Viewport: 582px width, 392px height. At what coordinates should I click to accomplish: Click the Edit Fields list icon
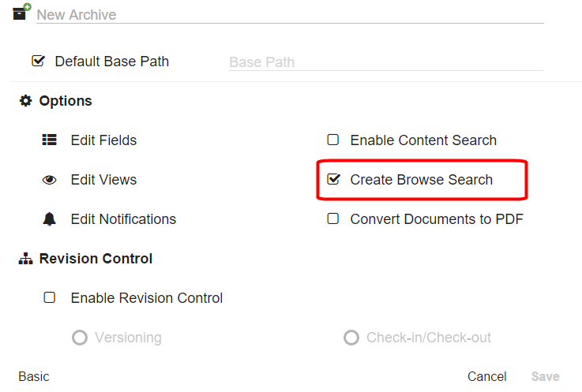[50, 140]
